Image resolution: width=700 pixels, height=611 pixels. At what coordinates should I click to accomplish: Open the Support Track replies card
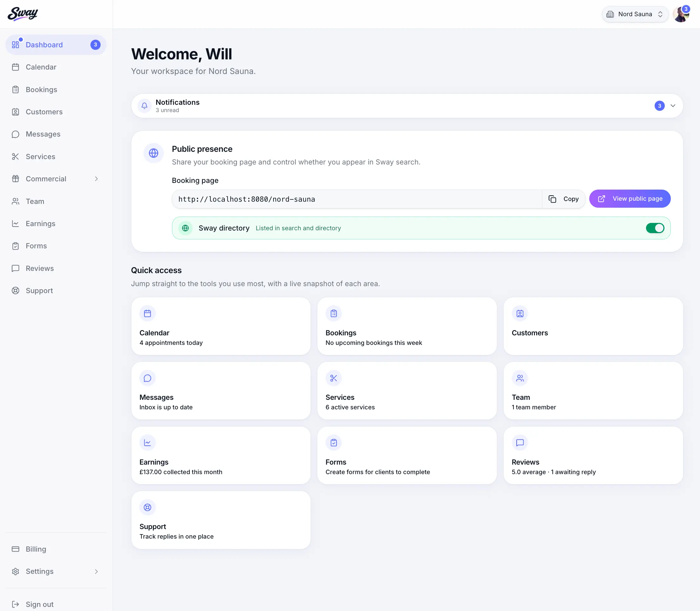(221, 520)
